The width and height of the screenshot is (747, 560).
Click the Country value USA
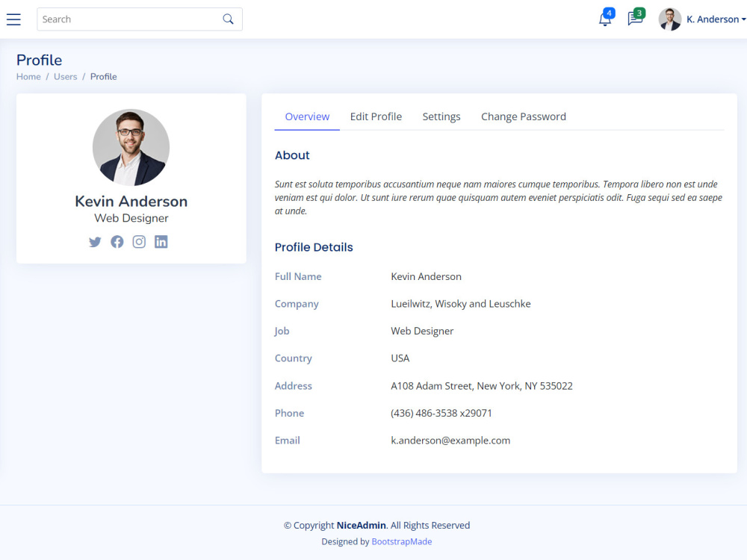pos(400,358)
